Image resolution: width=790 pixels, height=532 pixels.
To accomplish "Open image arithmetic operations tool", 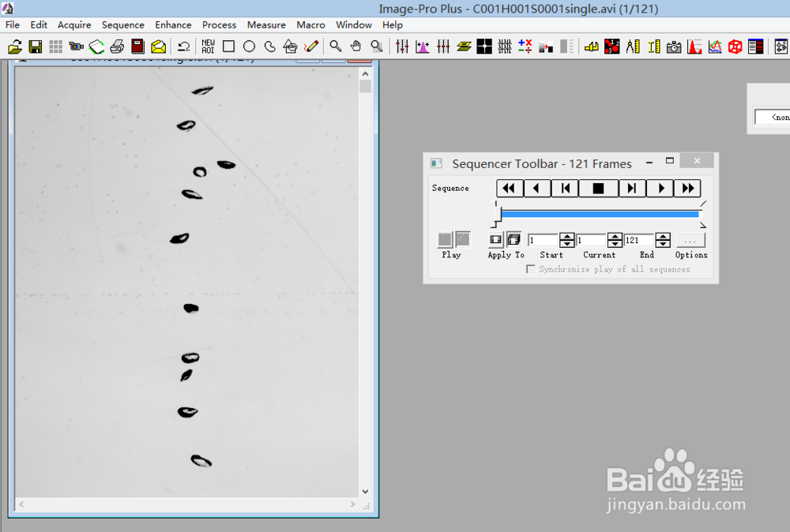I will coord(525,47).
